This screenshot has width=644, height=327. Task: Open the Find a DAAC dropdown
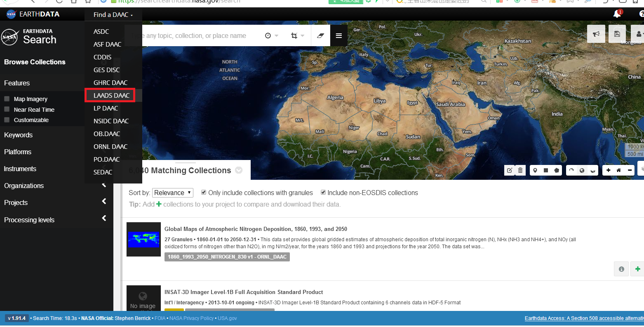click(113, 14)
